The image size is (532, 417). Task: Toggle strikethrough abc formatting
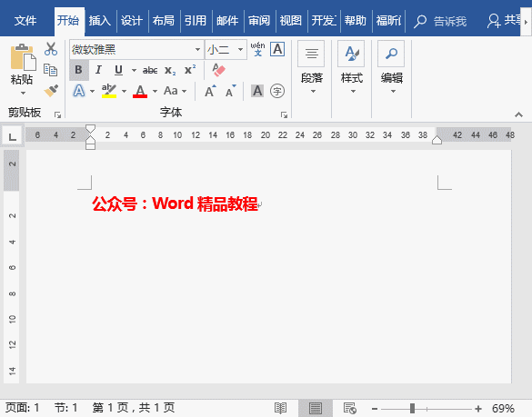coord(150,71)
